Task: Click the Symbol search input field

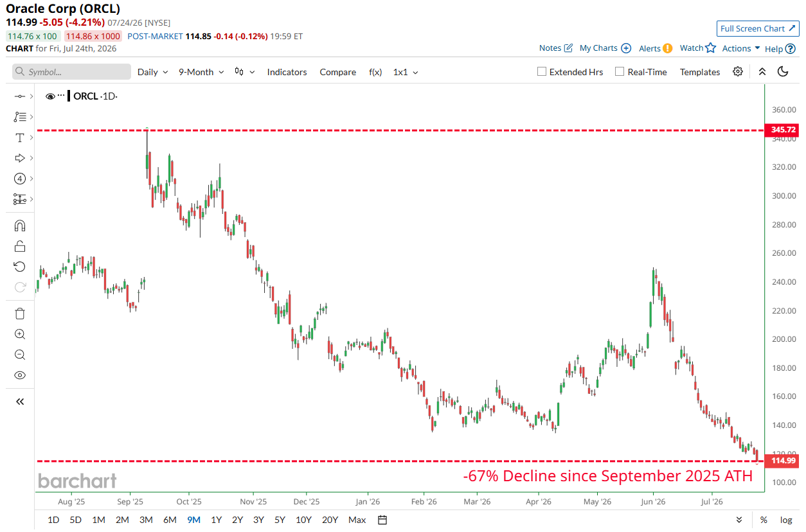Action: [x=71, y=72]
